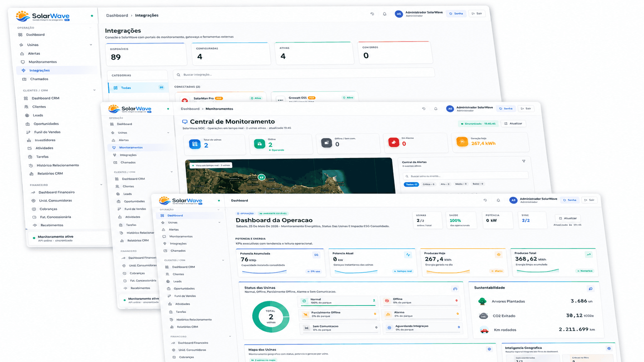Select the Tudos filter chip in Central de Alertas
The image size is (644, 362).
411,185
